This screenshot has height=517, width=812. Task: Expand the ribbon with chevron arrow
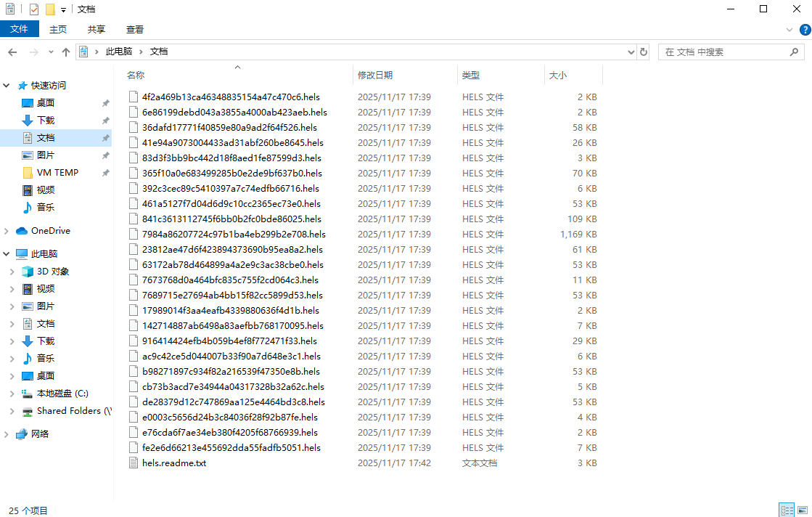click(790, 30)
